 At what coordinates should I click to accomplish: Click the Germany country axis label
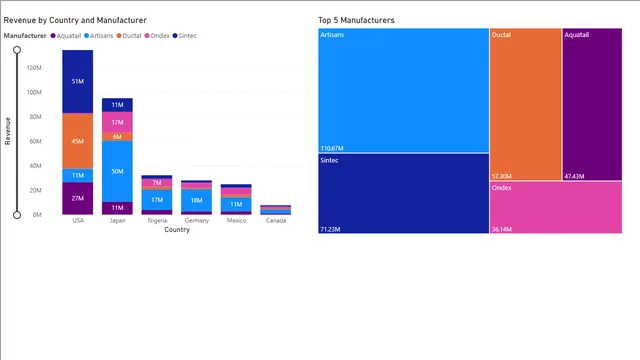(x=197, y=220)
